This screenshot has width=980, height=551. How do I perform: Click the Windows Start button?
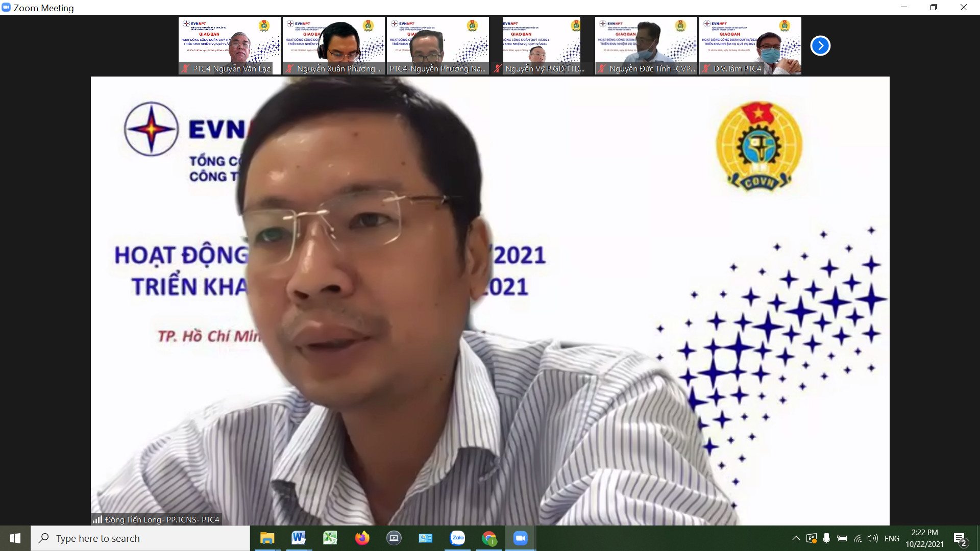[x=15, y=538]
